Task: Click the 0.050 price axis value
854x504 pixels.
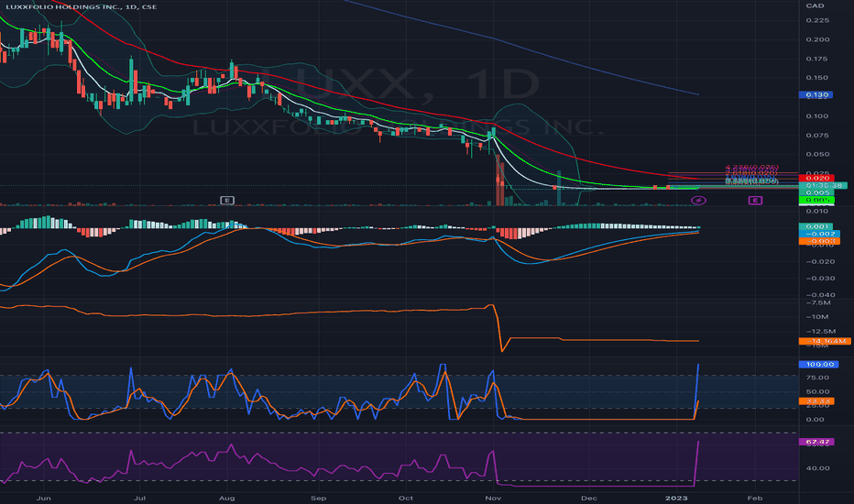Action: coord(817,154)
